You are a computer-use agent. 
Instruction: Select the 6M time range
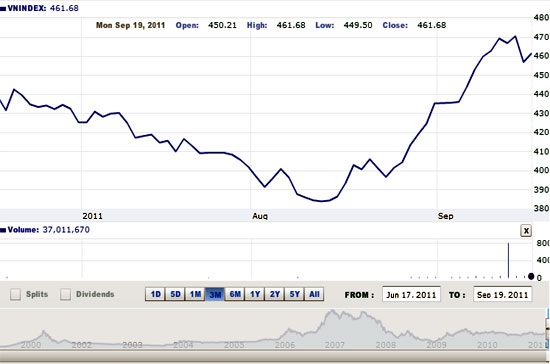click(x=235, y=294)
